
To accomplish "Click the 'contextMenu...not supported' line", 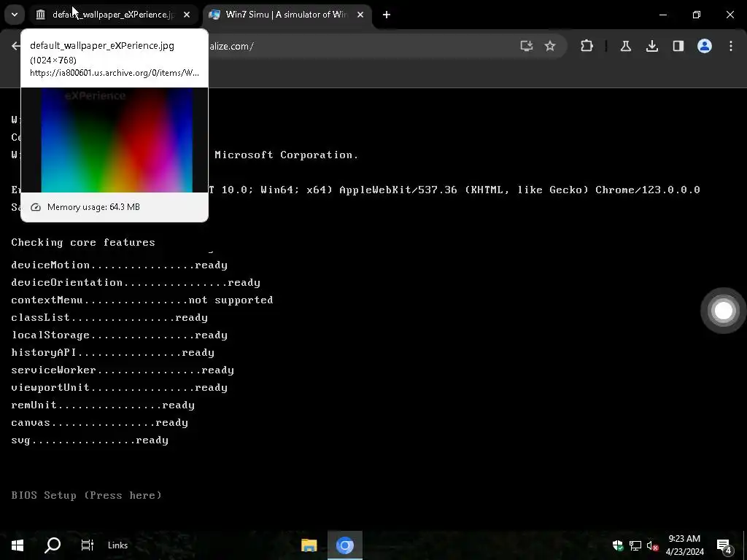I will [142, 300].
